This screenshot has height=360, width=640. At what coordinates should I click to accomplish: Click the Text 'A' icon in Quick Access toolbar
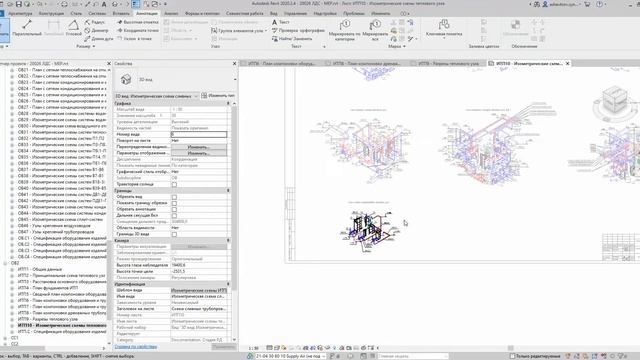click(x=104, y=4)
